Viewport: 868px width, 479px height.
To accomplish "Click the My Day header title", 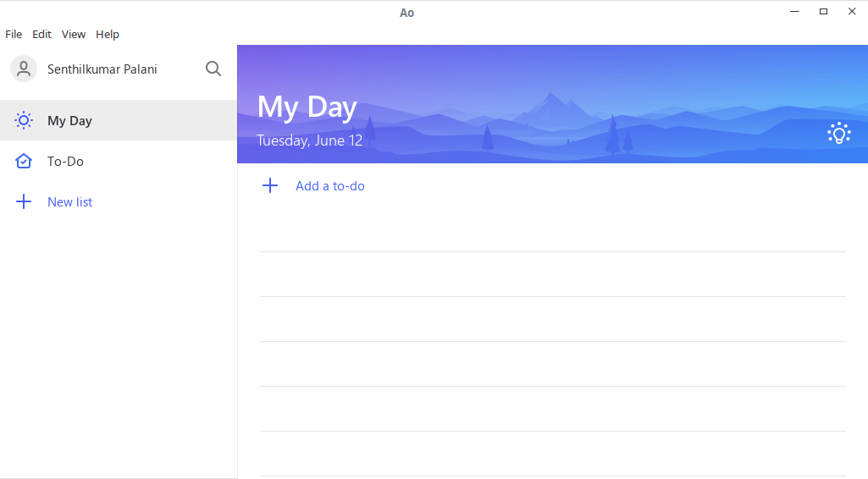I will [307, 107].
